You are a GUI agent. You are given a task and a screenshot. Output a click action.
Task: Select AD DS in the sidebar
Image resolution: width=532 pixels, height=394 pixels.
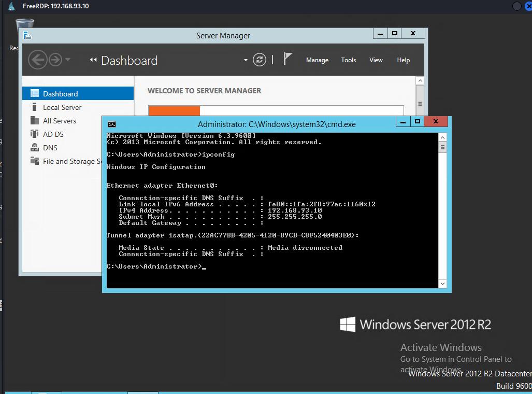(x=62, y=134)
